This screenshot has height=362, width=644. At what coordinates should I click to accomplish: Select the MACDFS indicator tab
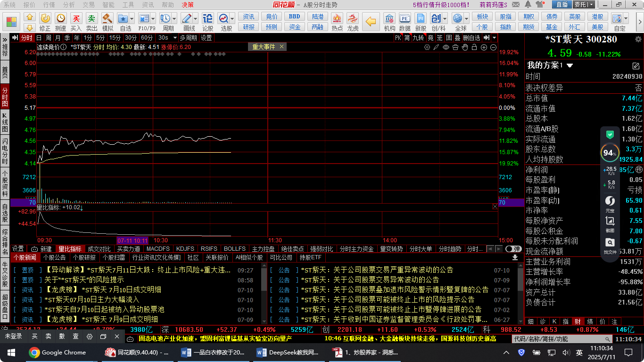(x=158, y=249)
